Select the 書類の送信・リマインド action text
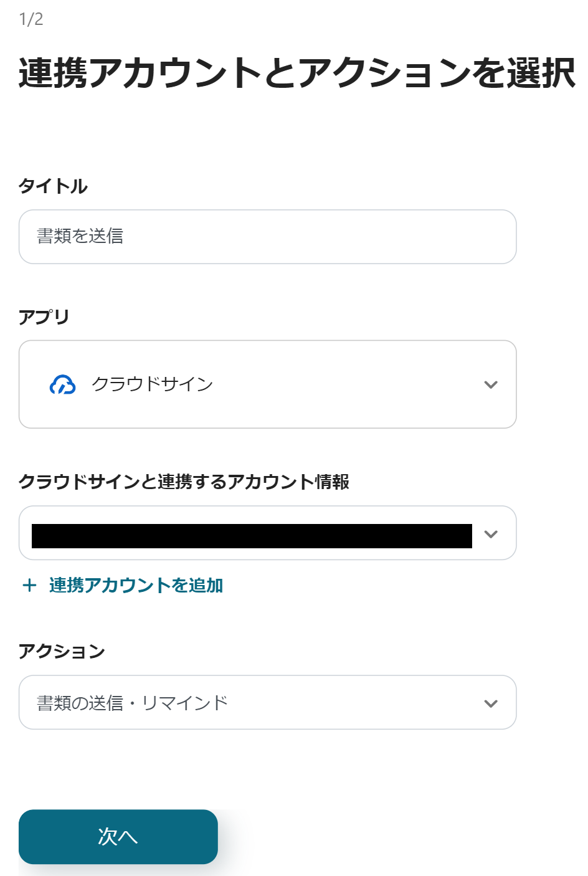The height and width of the screenshot is (876, 588). click(x=132, y=703)
